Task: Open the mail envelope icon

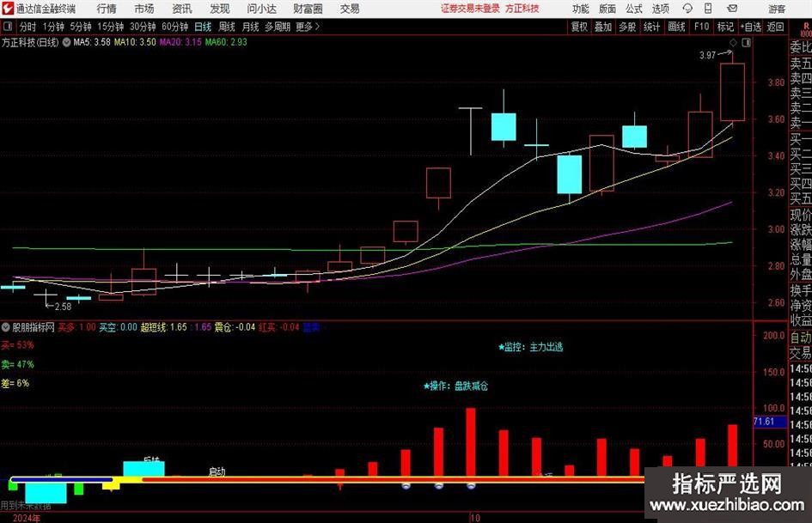Action: click(732, 9)
